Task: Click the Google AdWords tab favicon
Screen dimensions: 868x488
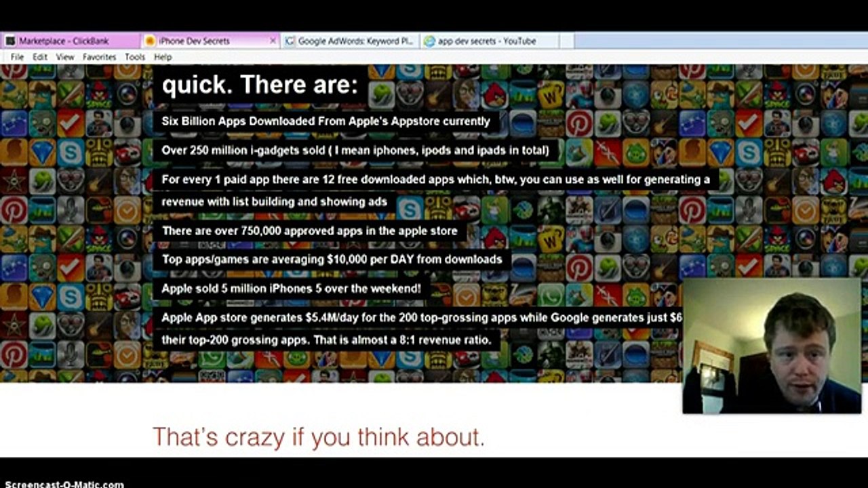Action: point(290,41)
